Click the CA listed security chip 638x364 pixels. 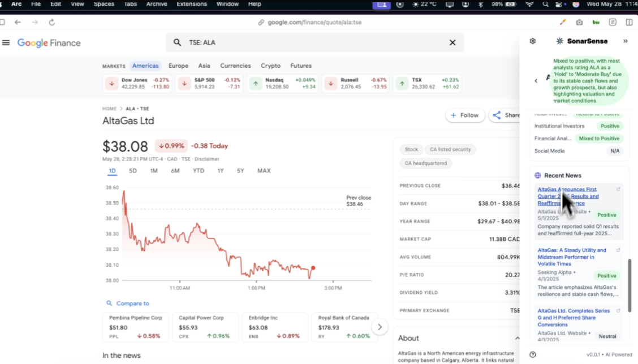(450, 149)
